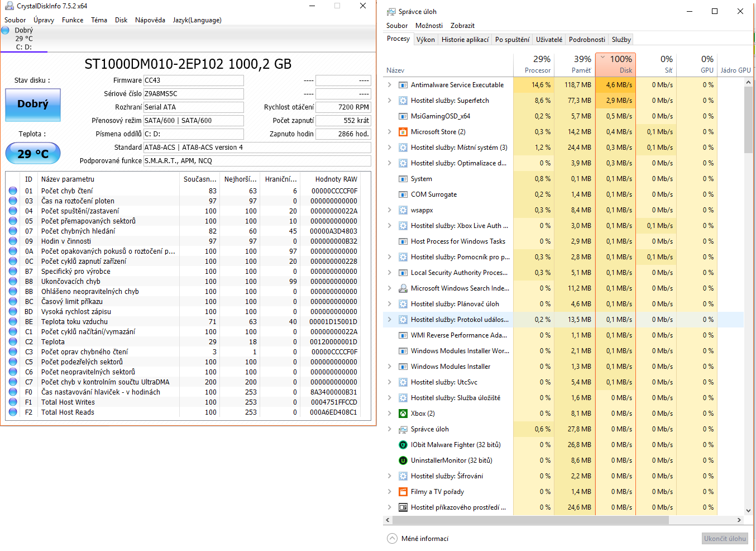This screenshot has width=756, height=551.
Task: Click the UninstallerMonitor green icon
Action: click(403, 460)
